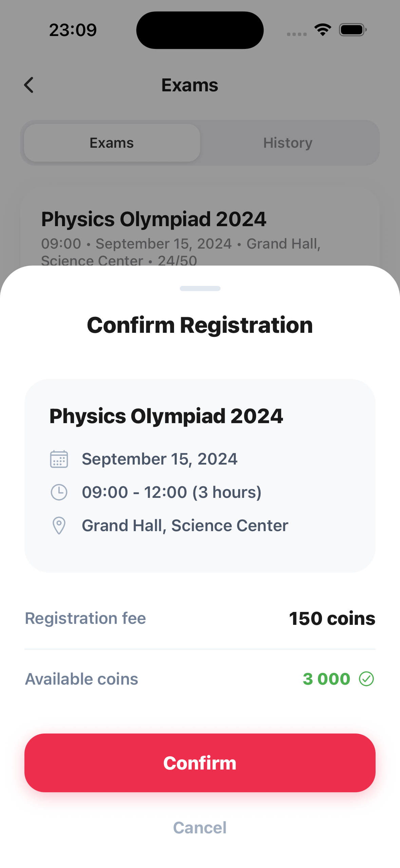Tap the Physics Olympiad 2024 background card
This screenshot has width=400, height=868.
[200, 231]
